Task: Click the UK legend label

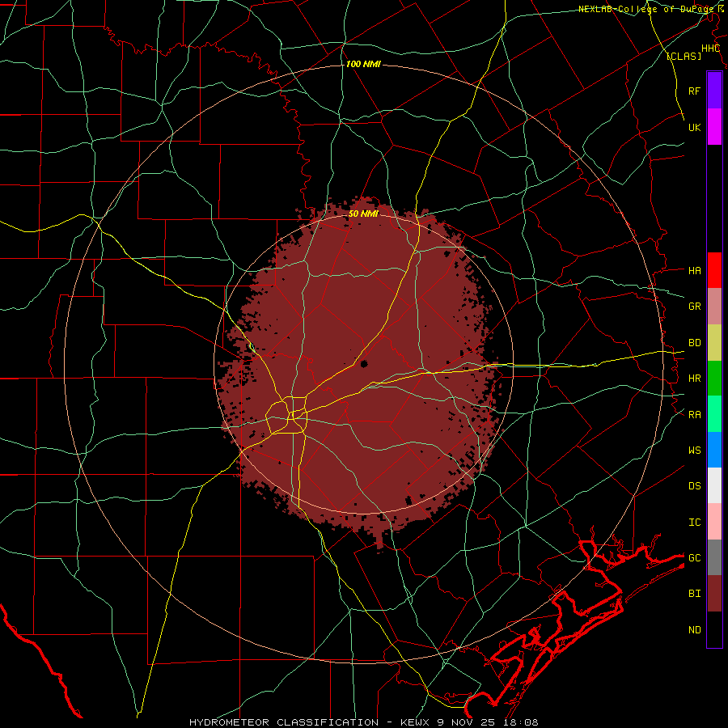Action: pyautogui.click(x=694, y=127)
